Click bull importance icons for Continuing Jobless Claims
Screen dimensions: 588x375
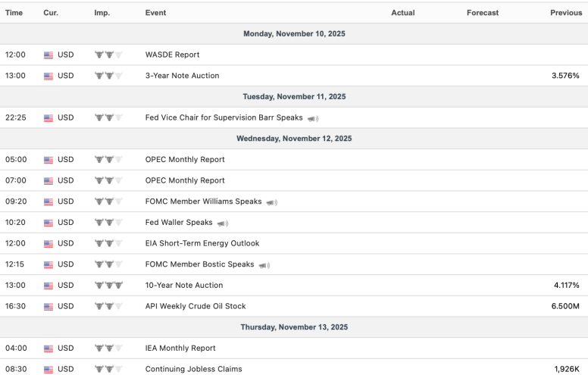click(x=108, y=369)
